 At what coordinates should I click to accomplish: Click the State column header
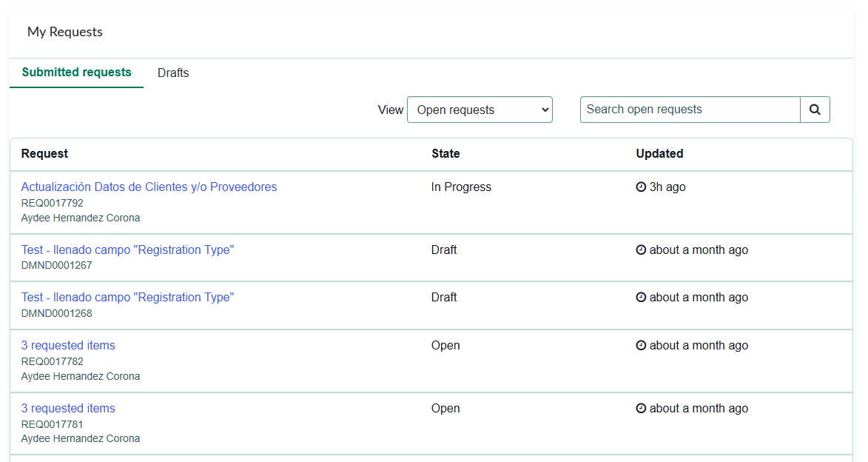coord(445,153)
